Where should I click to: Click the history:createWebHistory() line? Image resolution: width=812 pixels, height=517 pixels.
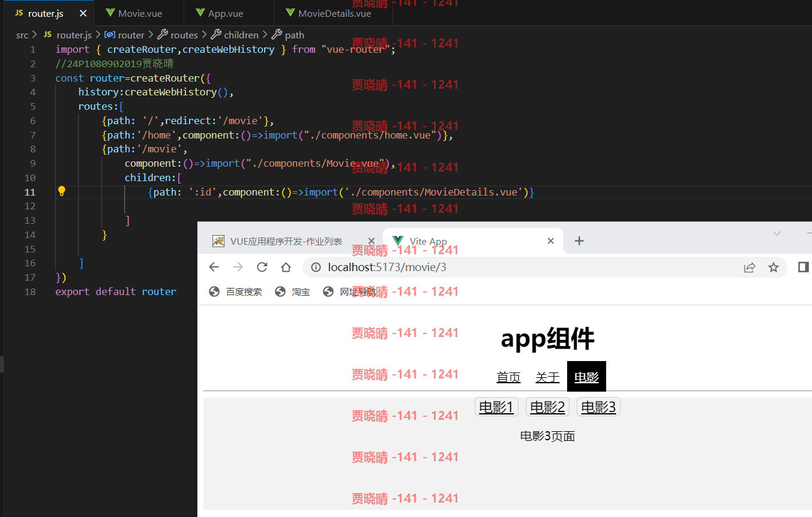155,92
